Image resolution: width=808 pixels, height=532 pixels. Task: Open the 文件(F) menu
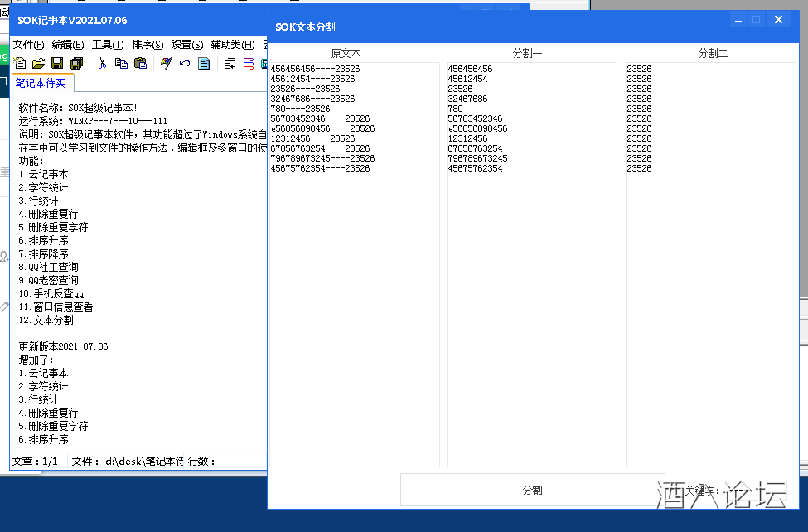(x=28, y=45)
